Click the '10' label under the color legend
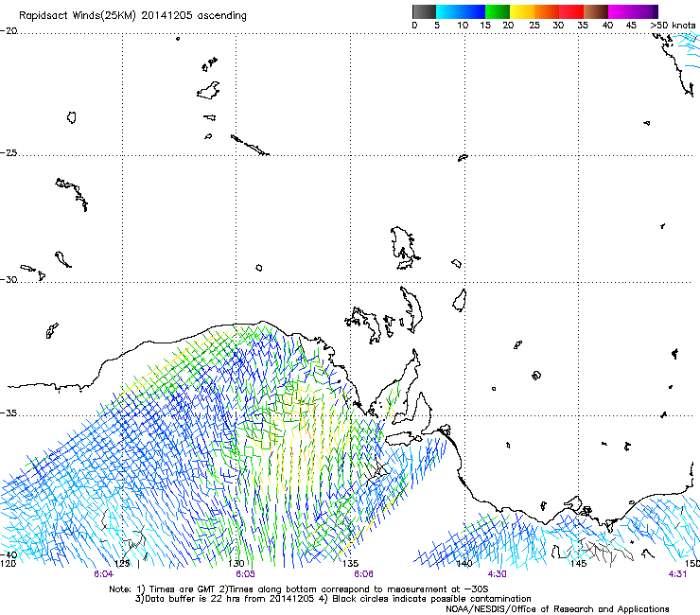700x615 pixels. pyautogui.click(x=463, y=26)
